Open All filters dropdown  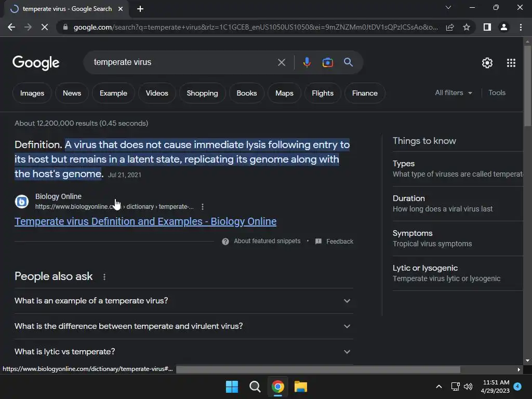tap(454, 92)
